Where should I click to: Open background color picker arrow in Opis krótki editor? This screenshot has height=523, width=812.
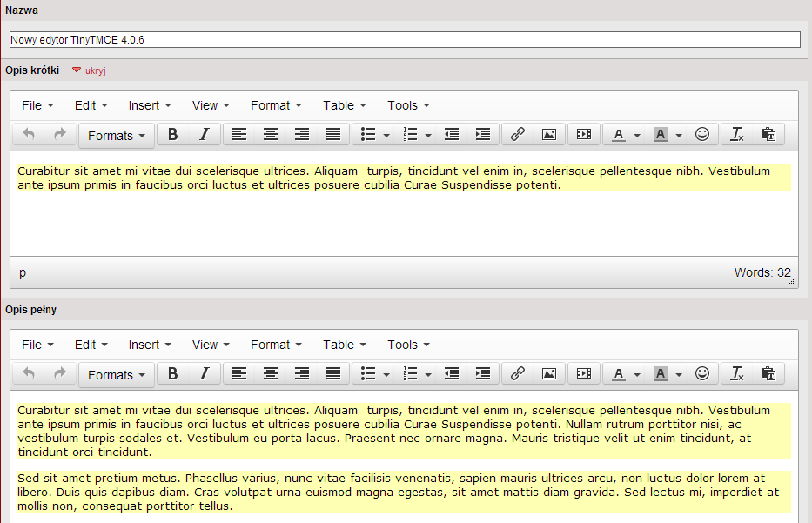click(x=679, y=136)
